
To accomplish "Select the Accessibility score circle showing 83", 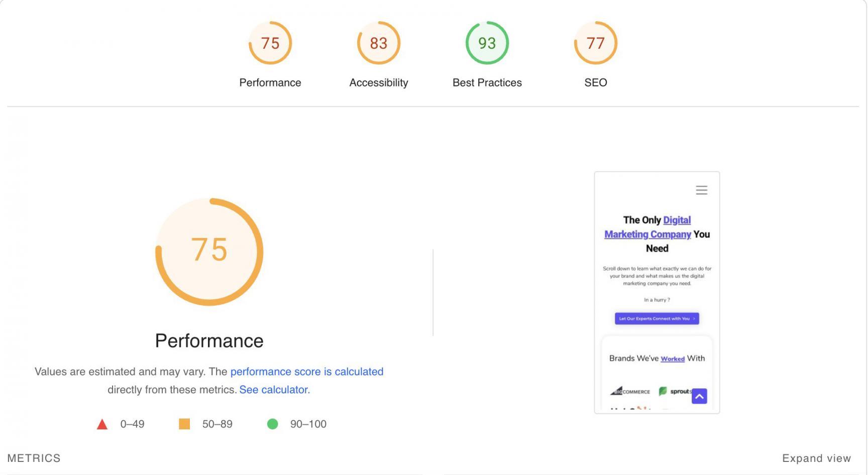I will (x=379, y=43).
